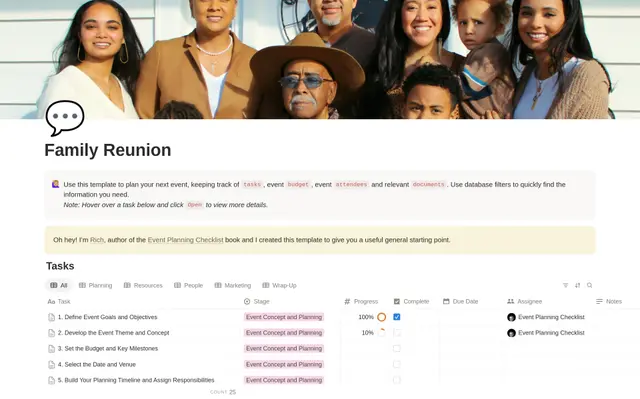Click empty Due Date cell for Define Event Goals
The image size is (640, 399).
pos(471,317)
